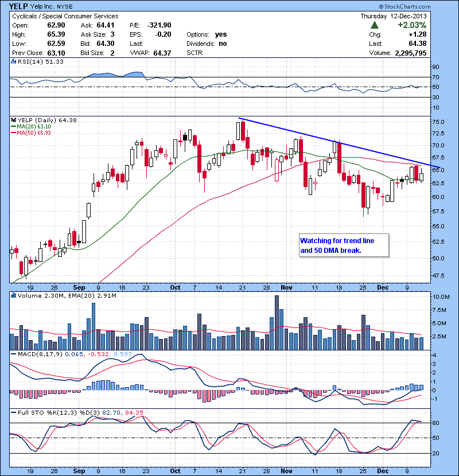The height and width of the screenshot is (476, 459).
Task: Select the MA(50) 65.93 legend entry
Action: (x=30, y=132)
